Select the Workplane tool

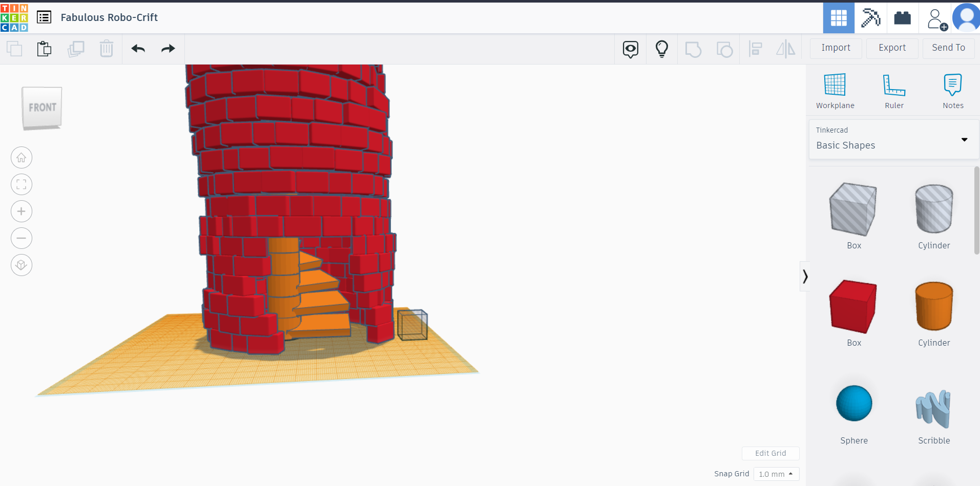[835, 91]
